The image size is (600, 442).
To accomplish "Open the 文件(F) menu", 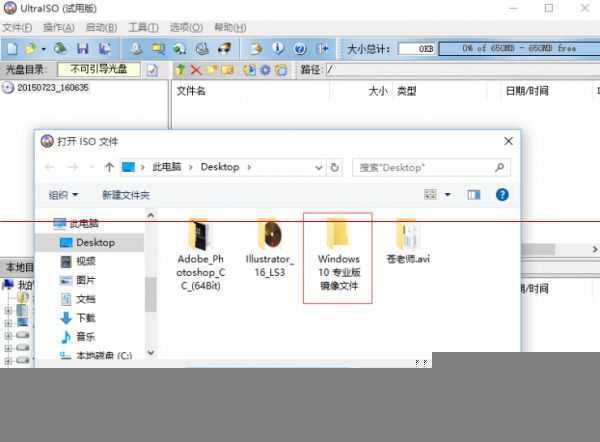I will 17,28.
